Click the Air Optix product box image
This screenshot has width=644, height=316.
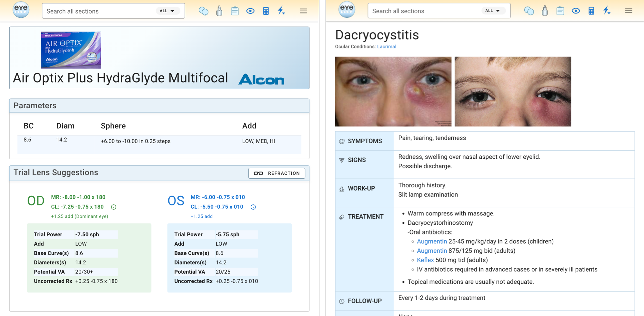71,50
